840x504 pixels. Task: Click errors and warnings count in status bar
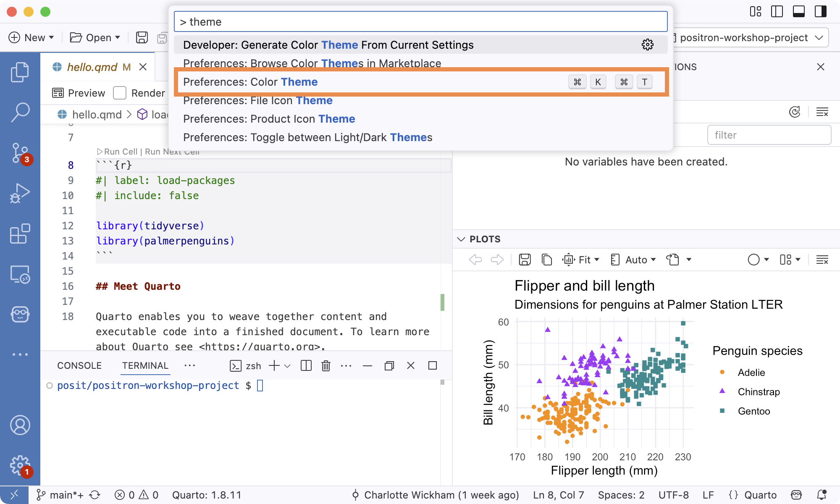[x=136, y=495]
